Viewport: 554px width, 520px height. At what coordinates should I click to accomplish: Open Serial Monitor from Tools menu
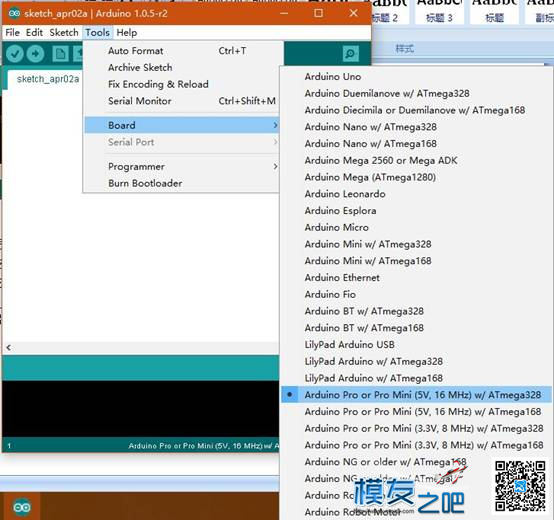click(x=183, y=101)
